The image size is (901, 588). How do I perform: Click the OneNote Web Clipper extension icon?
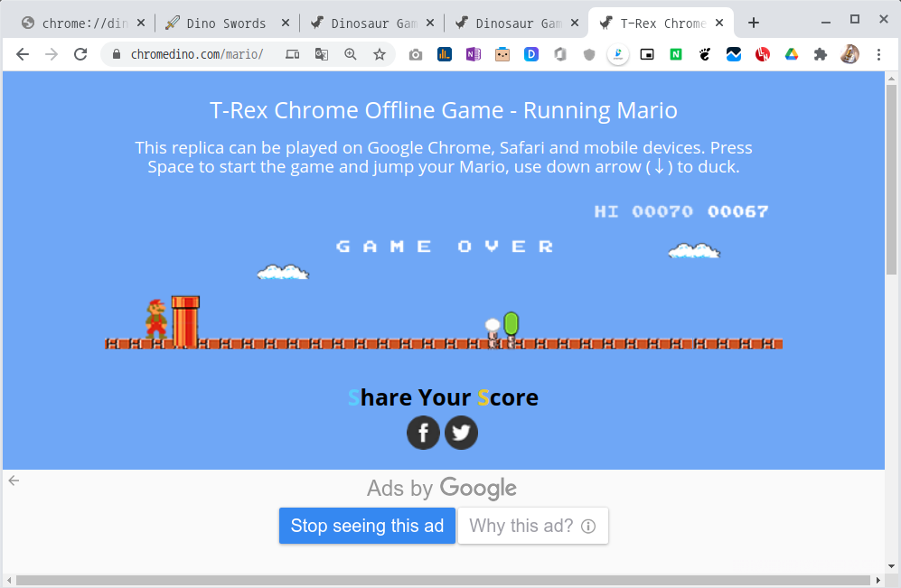pos(473,54)
